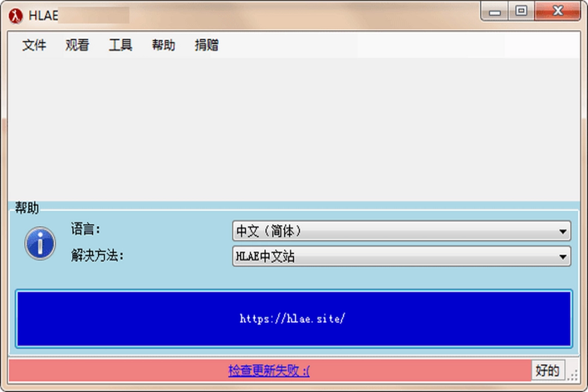Click the https://hlae.site/ blue box
This screenshot has width=588, height=392.
tap(293, 318)
